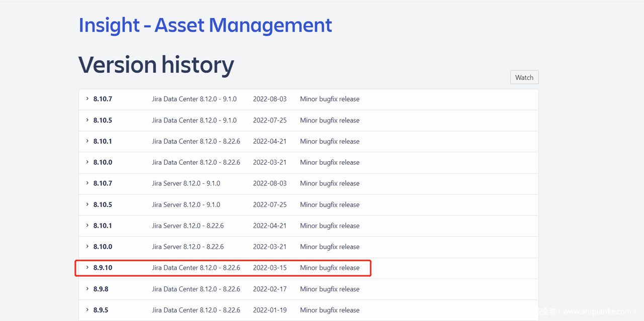The height and width of the screenshot is (321, 644).
Task: Select the 8.9.10 version number label
Action: point(103,268)
